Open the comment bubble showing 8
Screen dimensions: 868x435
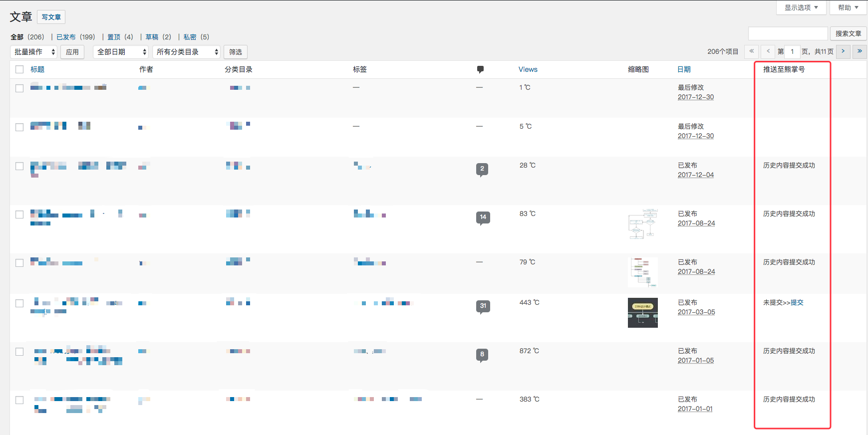482,355
